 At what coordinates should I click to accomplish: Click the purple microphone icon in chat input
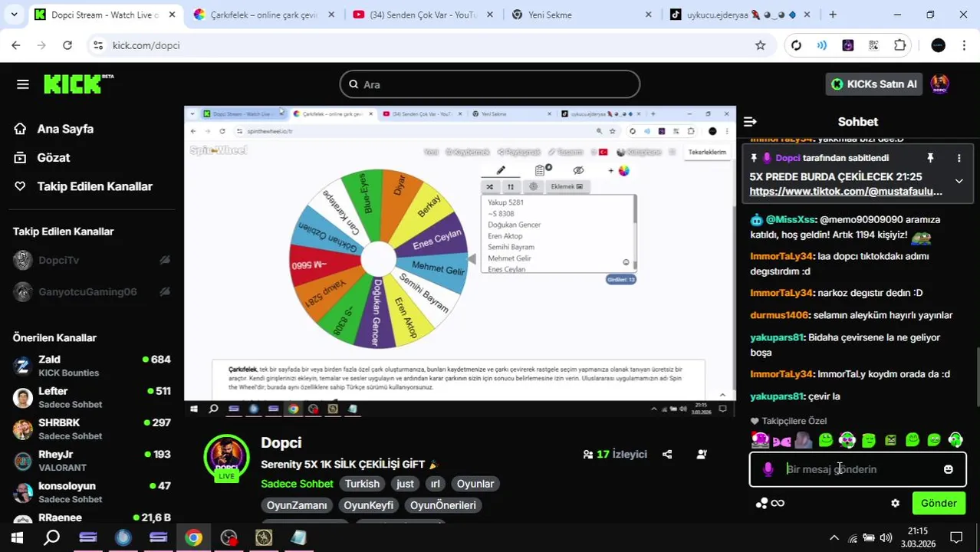pyautogui.click(x=768, y=469)
